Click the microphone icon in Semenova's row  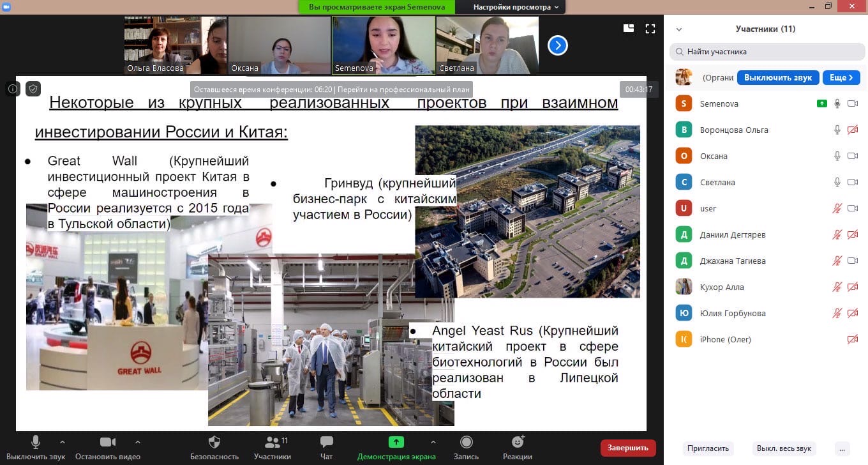pyautogui.click(x=837, y=103)
